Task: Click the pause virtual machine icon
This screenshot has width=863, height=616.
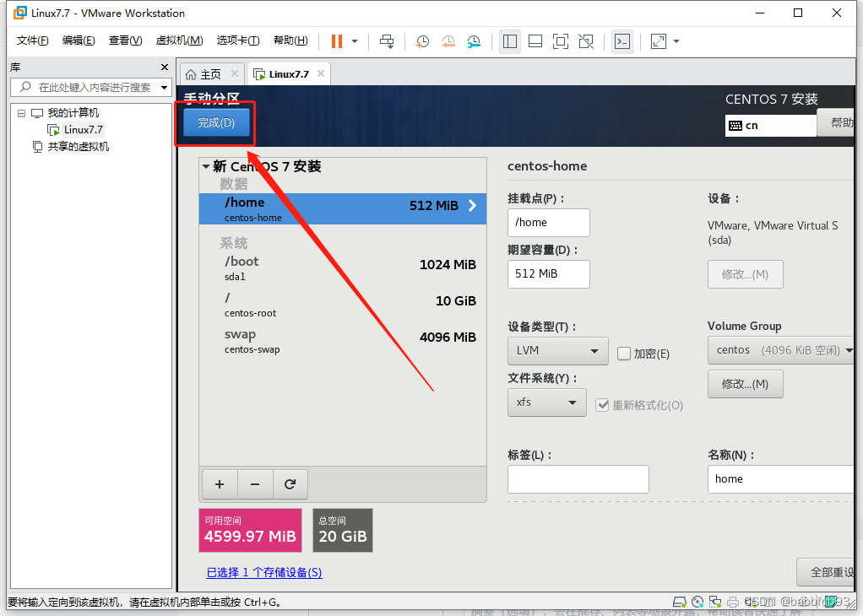Action: [x=337, y=41]
